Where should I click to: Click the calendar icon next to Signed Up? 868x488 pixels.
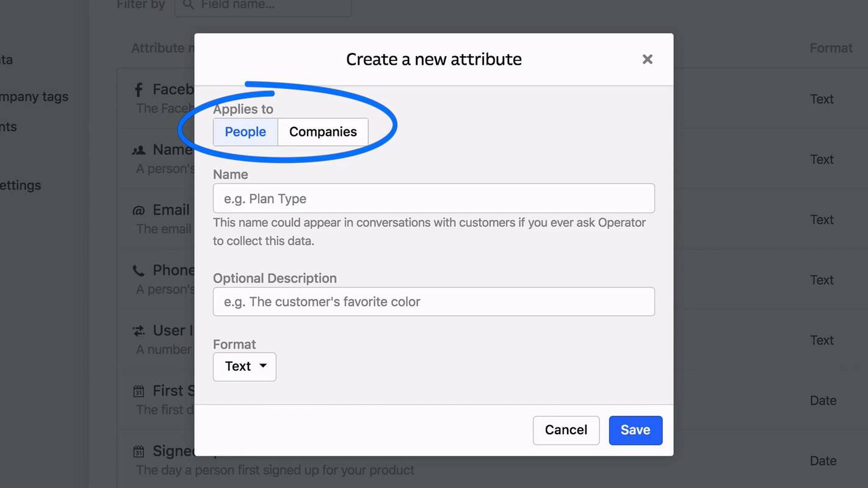coord(137,450)
